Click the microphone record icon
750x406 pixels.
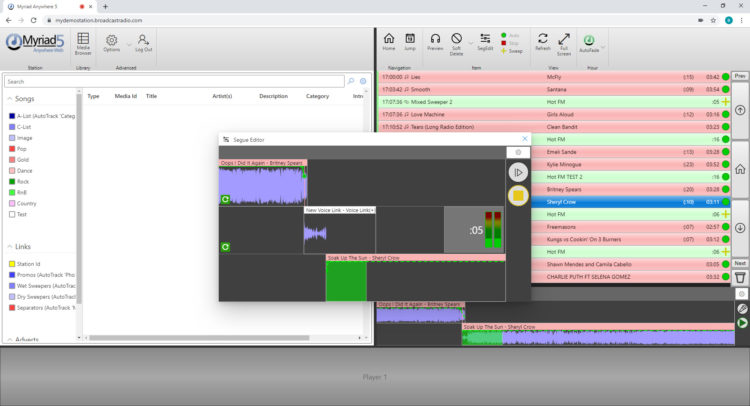(742, 309)
